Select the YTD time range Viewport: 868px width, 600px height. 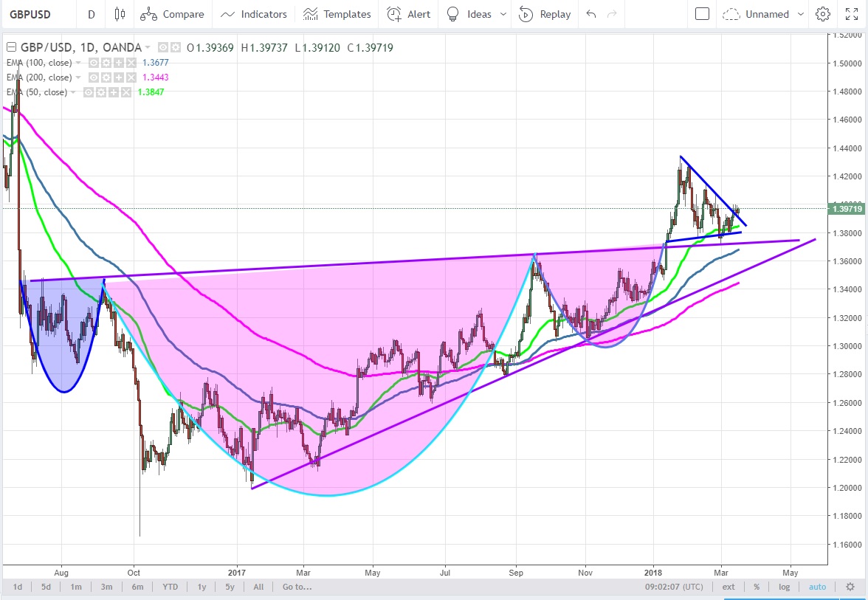point(170,587)
